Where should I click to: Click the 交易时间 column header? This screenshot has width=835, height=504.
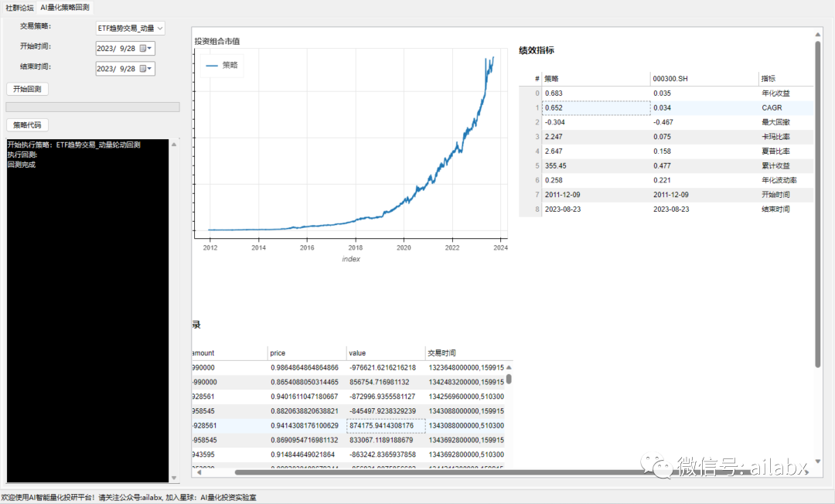(x=469, y=353)
